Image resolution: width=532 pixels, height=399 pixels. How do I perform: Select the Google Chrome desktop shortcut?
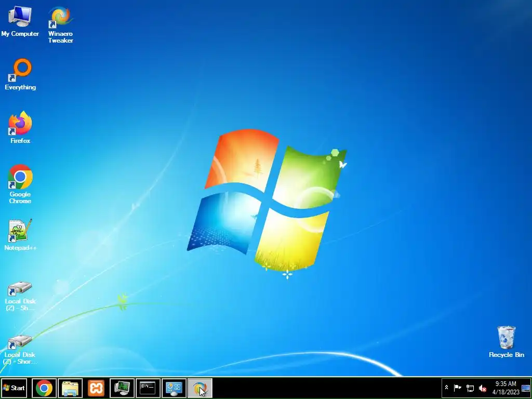pyautogui.click(x=20, y=184)
